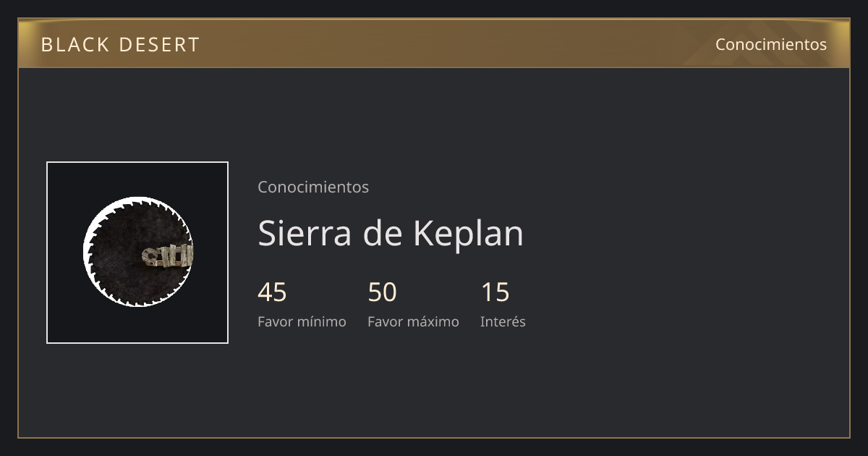This screenshot has width=868, height=456.
Task: Click the maximum favor value 50
Action: (382, 292)
